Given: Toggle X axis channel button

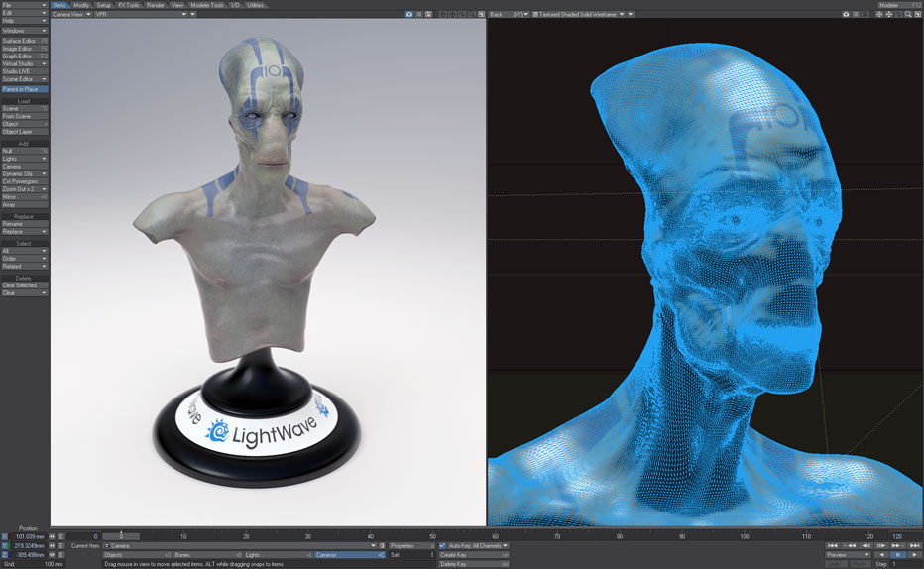Looking at the screenshot, I should pos(5,536).
